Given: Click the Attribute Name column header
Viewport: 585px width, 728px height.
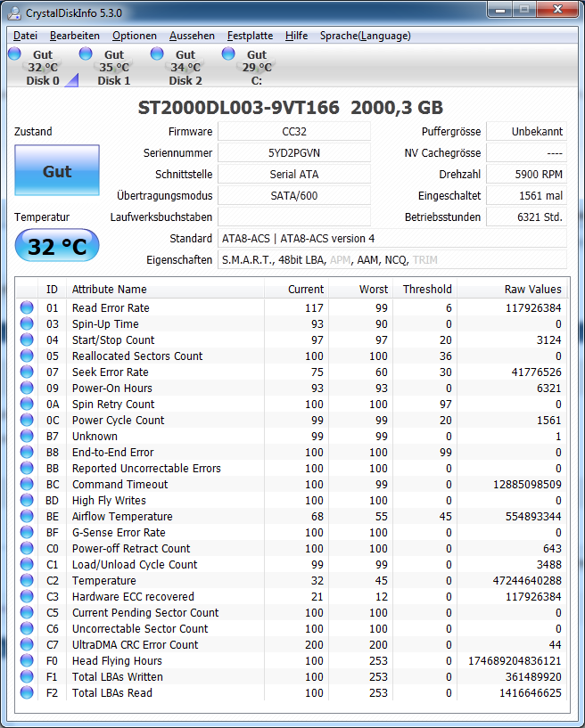Looking at the screenshot, I should pos(165,290).
